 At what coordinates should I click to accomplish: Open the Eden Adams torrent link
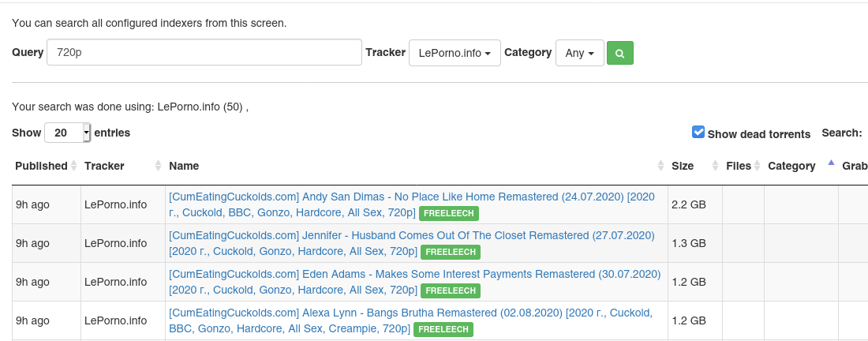414,282
